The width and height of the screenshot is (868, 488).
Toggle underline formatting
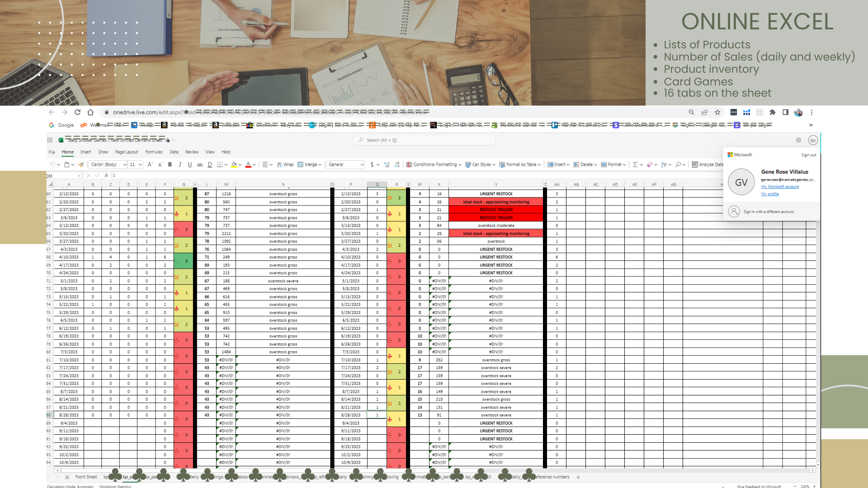click(190, 164)
